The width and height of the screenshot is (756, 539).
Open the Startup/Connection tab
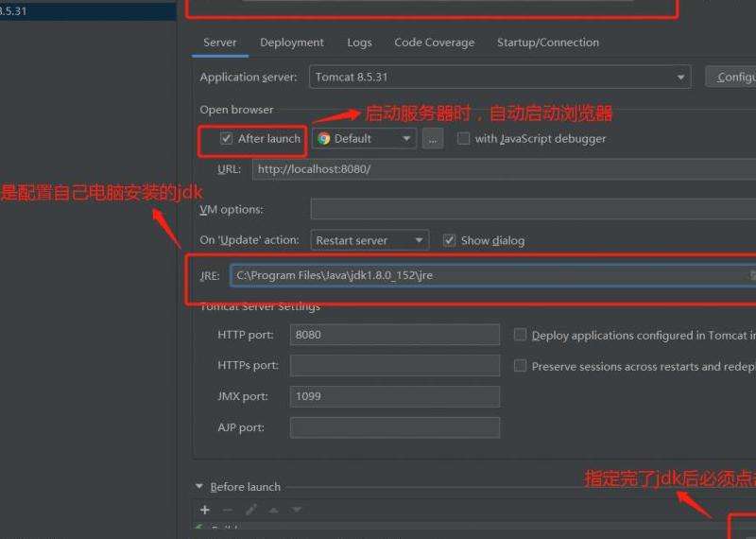(x=548, y=43)
